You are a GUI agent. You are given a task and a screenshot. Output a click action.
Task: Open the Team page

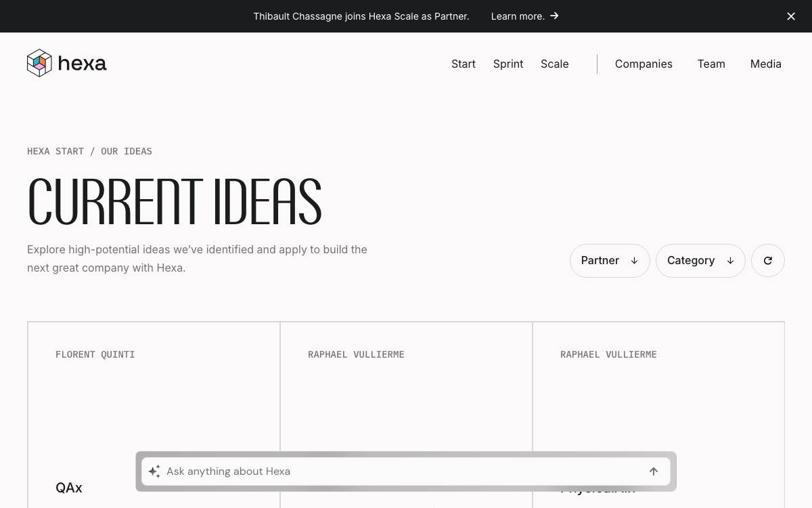[711, 64]
